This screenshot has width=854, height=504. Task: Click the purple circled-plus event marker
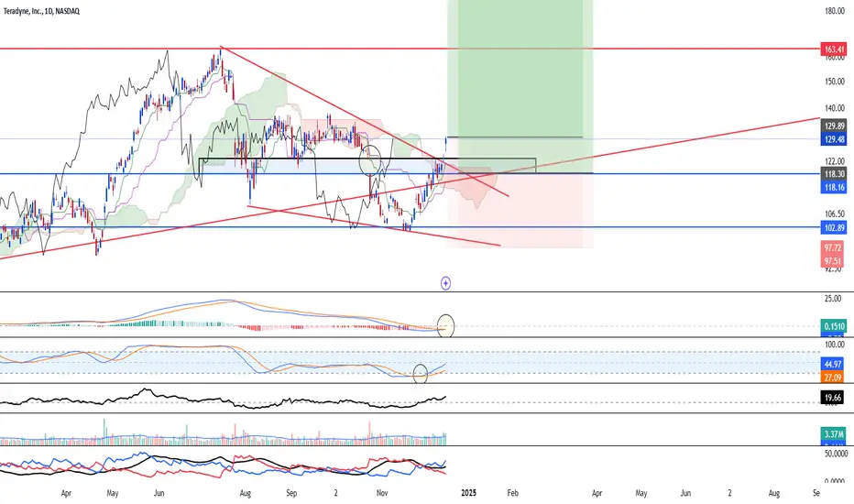445,283
